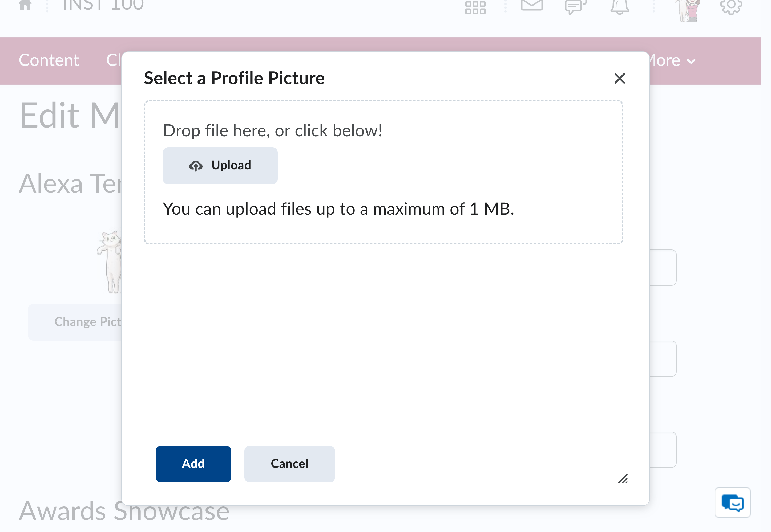This screenshot has width=771, height=532.
Task: Go to the home icon
Action: pos(25,5)
